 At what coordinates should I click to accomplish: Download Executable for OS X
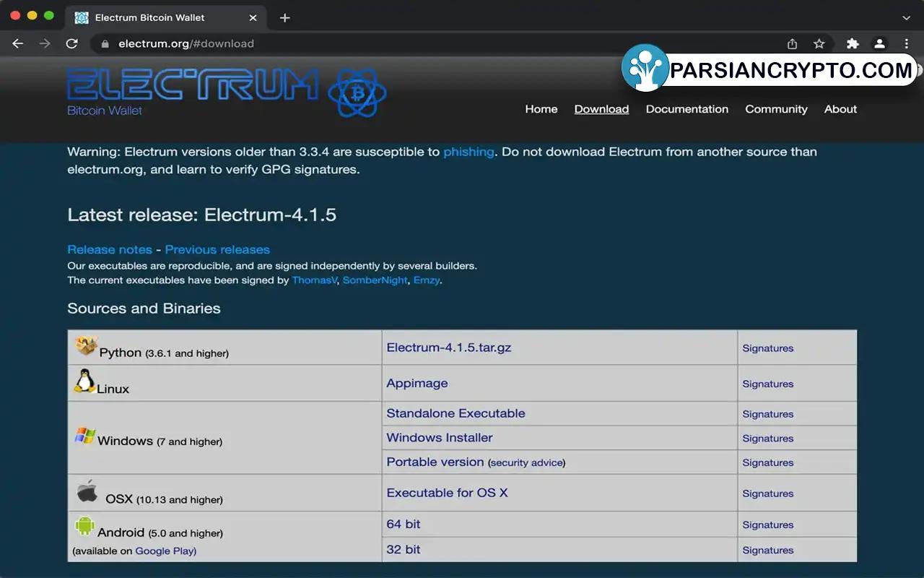[x=447, y=493]
